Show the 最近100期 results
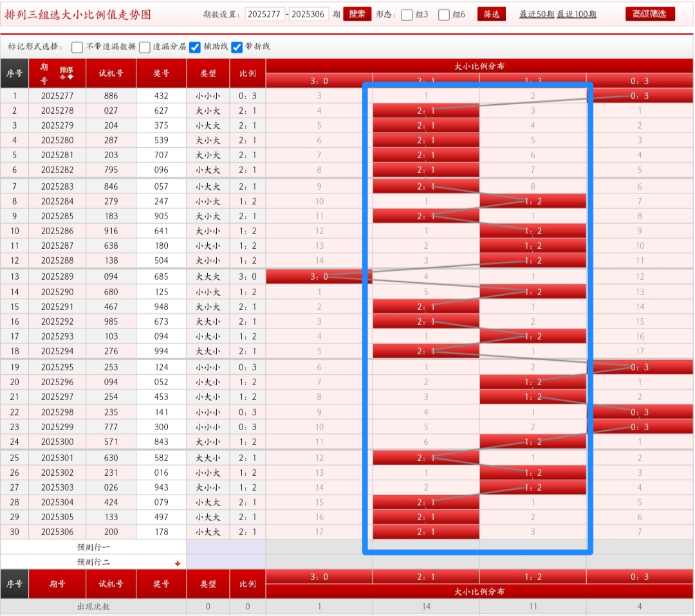Image resolution: width=695 pixels, height=616 pixels. pyautogui.click(x=577, y=14)
